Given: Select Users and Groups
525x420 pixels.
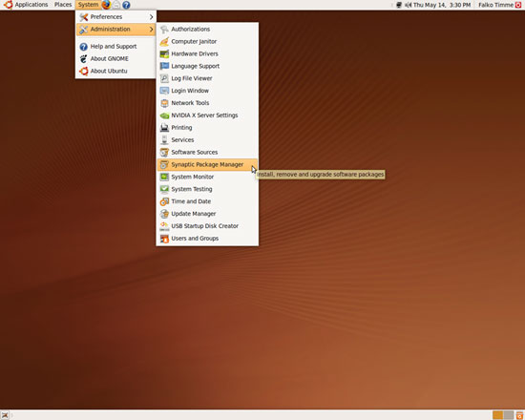Looking at the screenshot, I should [x=207, y=238].
